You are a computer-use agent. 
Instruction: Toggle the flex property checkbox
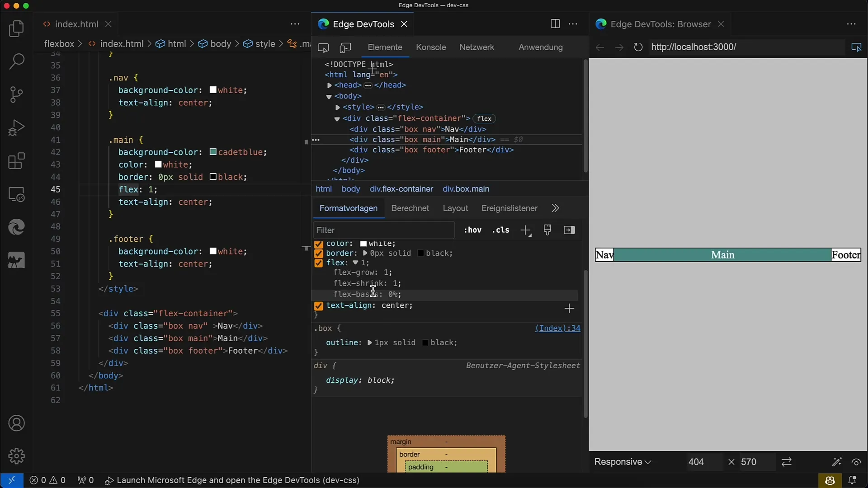point(318,263)
